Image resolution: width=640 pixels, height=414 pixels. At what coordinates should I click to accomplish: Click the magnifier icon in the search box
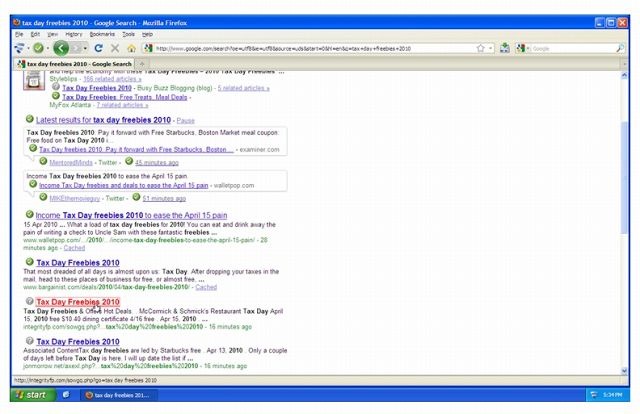tap(620, 48)
